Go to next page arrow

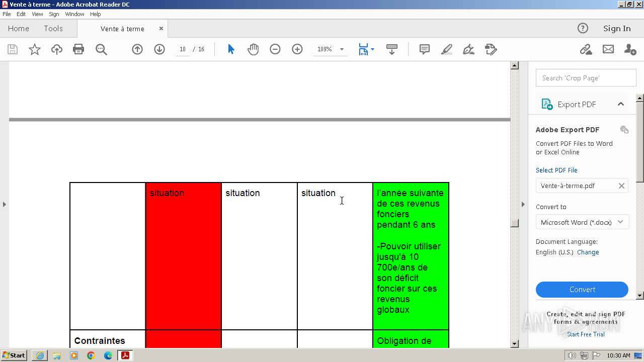[159, 49]
